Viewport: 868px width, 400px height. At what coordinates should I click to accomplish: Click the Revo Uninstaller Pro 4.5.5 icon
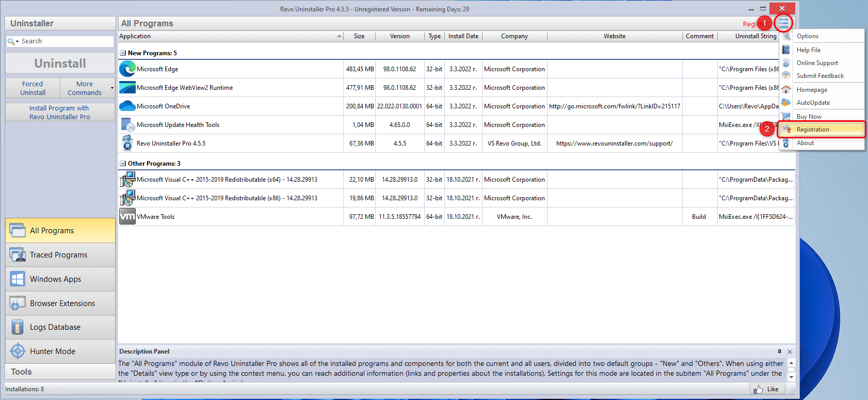(x=127, y=143)
